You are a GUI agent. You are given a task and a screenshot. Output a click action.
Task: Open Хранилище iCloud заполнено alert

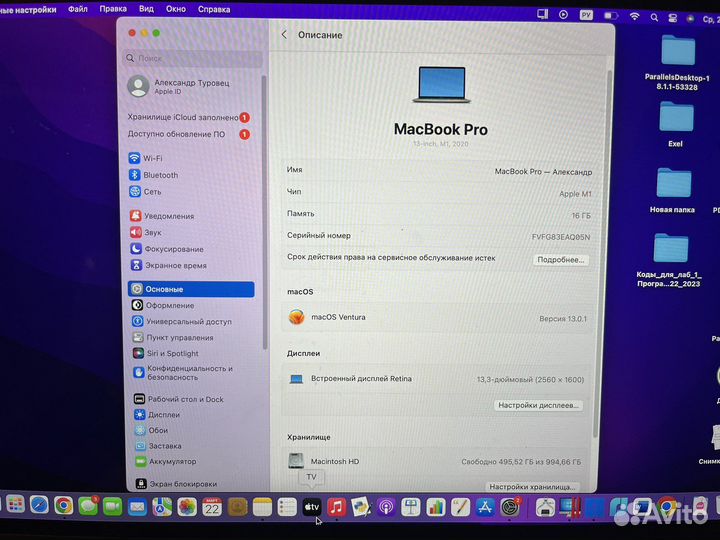[x=188, y=118]
